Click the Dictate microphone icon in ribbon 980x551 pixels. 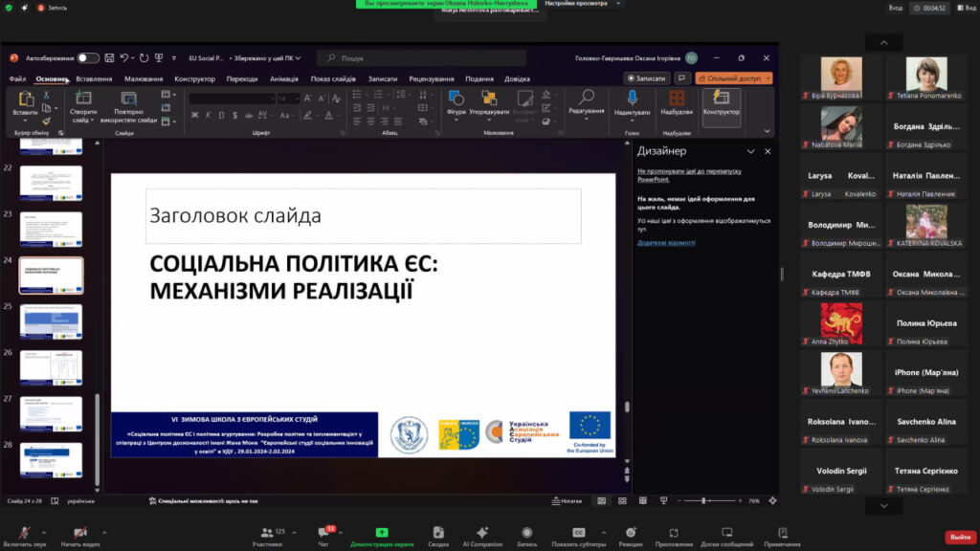[632, 99]
